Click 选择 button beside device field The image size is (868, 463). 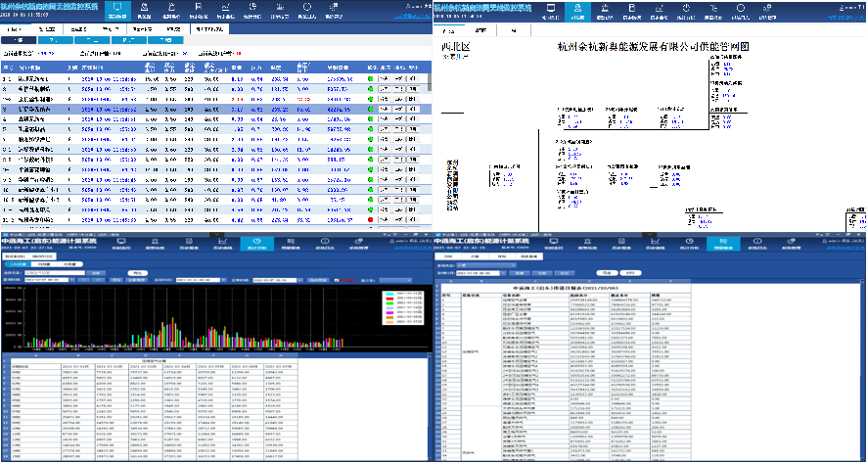[x=95, y=273]
